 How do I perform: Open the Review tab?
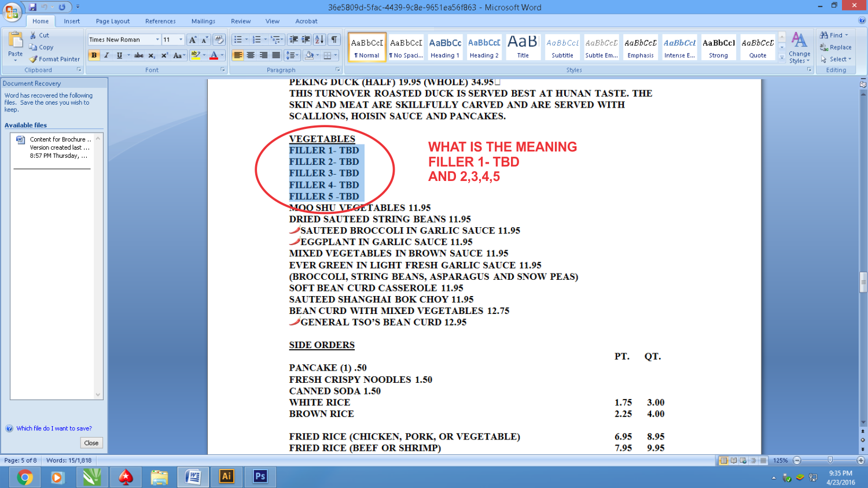pos(241,21)
